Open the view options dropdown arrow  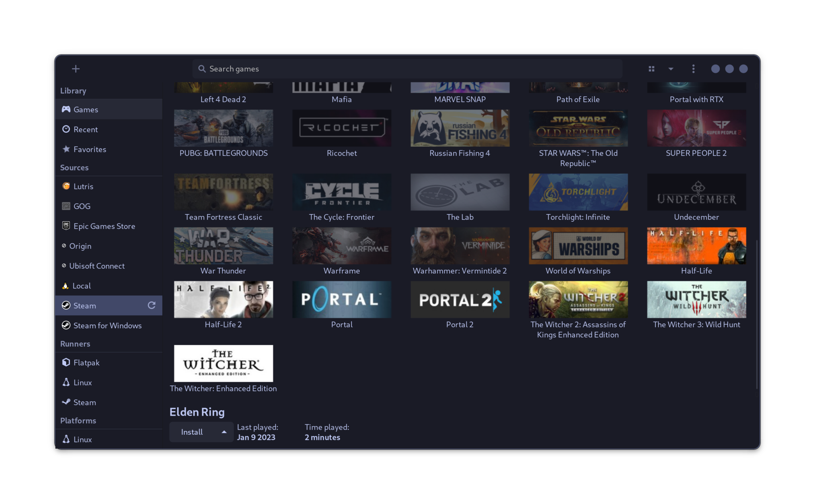671,69
